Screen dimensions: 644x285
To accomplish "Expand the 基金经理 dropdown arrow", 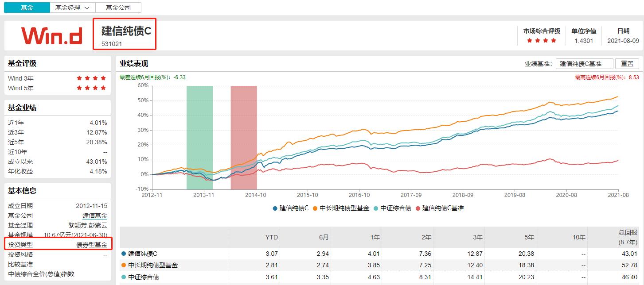I will pyautogui.click(x=86, y=8).
